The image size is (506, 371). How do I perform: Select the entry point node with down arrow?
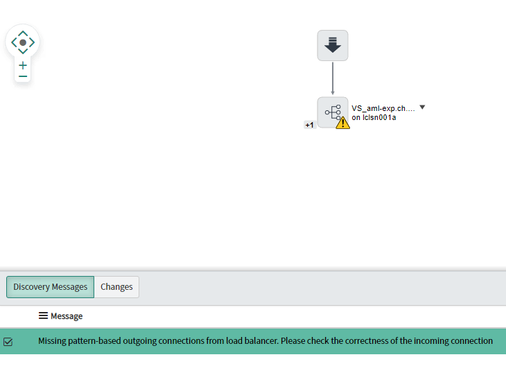point(333,45)
